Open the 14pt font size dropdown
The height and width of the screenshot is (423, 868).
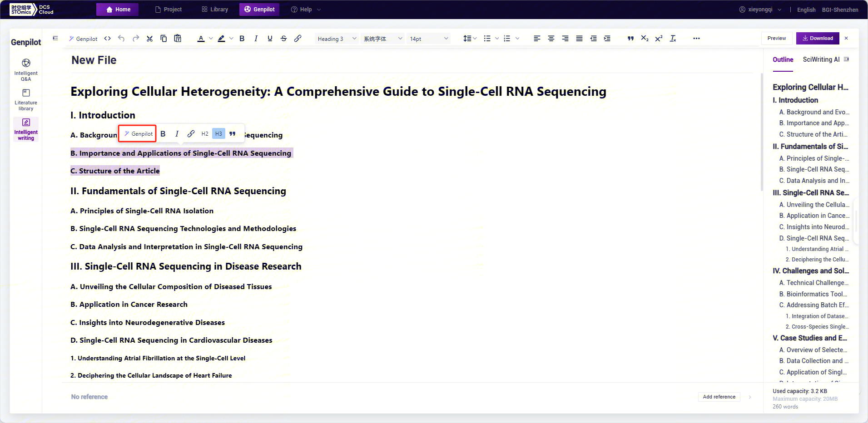(428, 39)
